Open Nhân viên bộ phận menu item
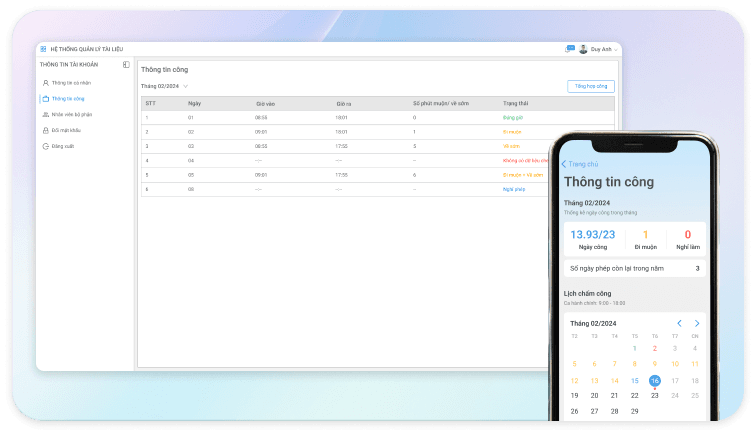The image size is (756, 435). coord(72,114)
